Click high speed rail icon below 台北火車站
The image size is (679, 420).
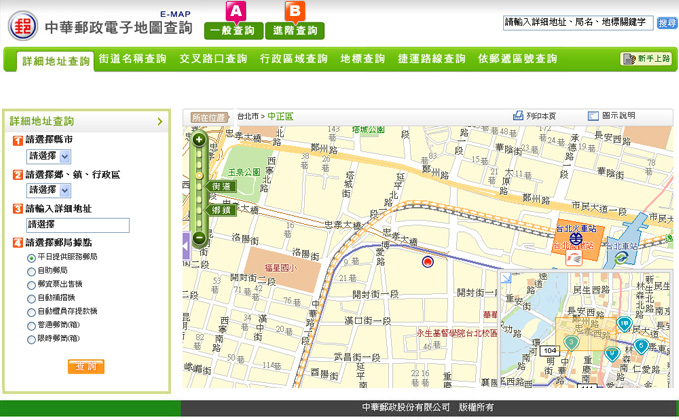[574, 258]
